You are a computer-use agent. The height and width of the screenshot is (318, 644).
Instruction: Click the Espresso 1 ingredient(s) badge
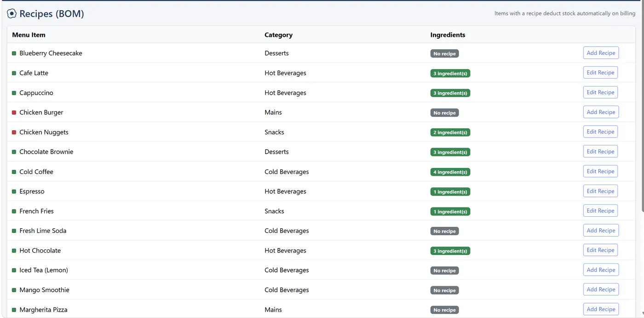click(x=450, y=192)
